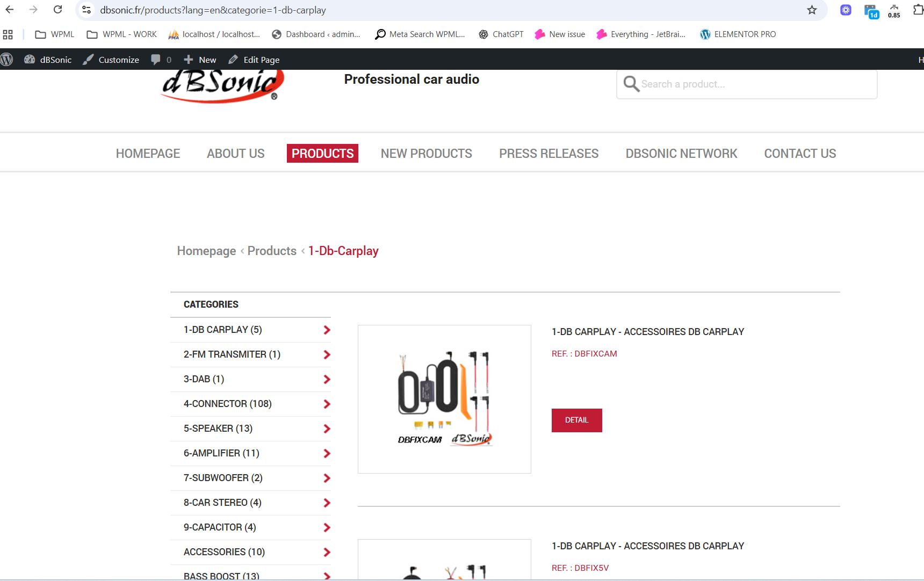Viewport: 924px width, 581px height.
Task: Open the 0.85 extension icon
Action: (894, 11)
